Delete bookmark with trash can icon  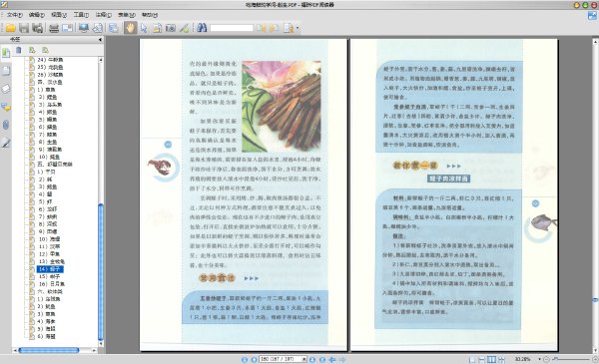(x=19, y=50)
